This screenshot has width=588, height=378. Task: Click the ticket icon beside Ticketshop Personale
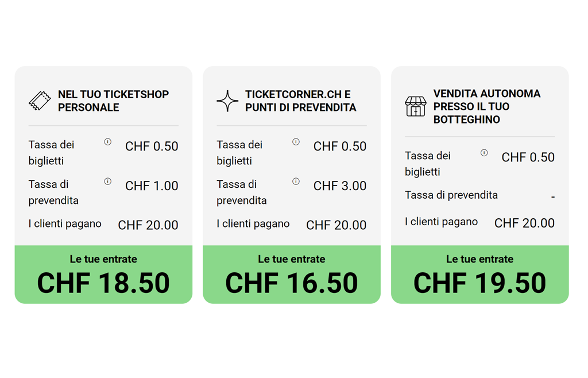pos(40,101)
